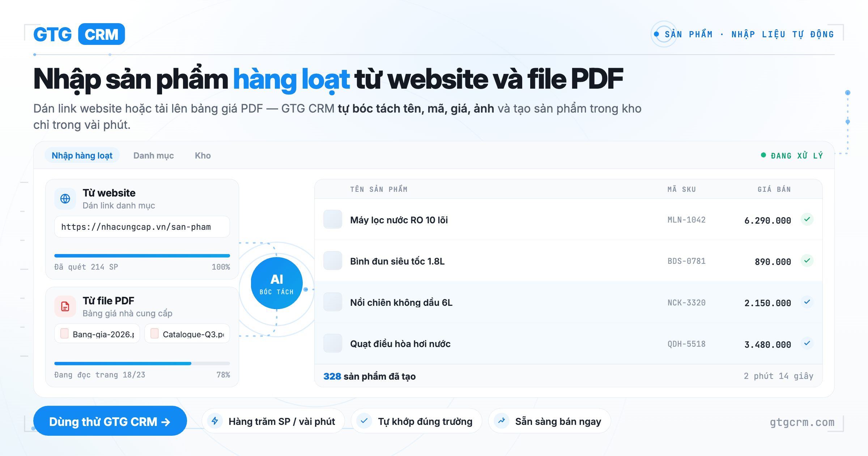Open the Nhập hàng loạt tab

coord(82,155)
